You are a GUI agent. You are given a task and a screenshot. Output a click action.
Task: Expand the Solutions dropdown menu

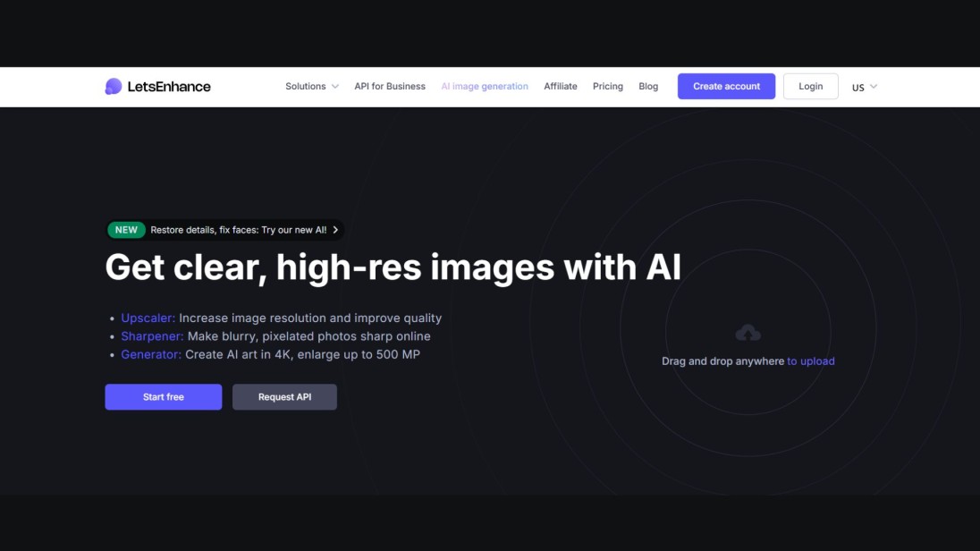[x=312, y=86]
